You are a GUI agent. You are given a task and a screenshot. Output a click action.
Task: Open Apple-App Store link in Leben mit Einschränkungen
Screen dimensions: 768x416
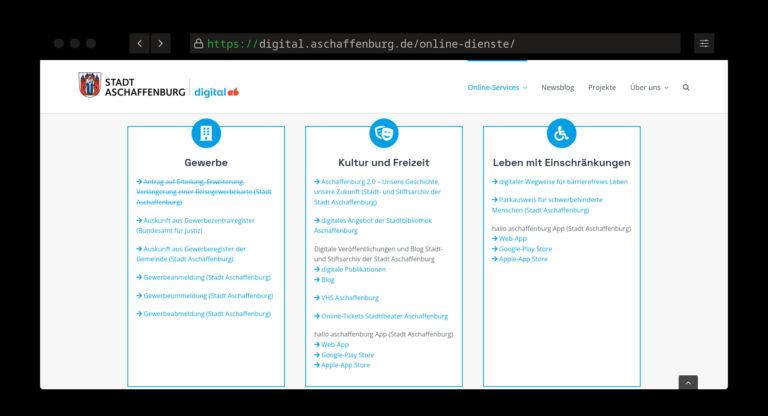(520, 259)
